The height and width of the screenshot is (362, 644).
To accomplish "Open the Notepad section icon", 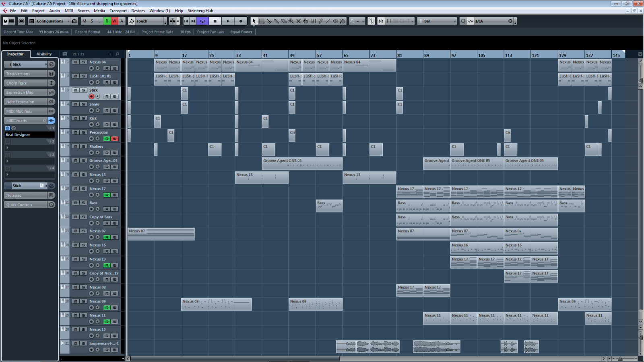I will (x=51, y=195).
